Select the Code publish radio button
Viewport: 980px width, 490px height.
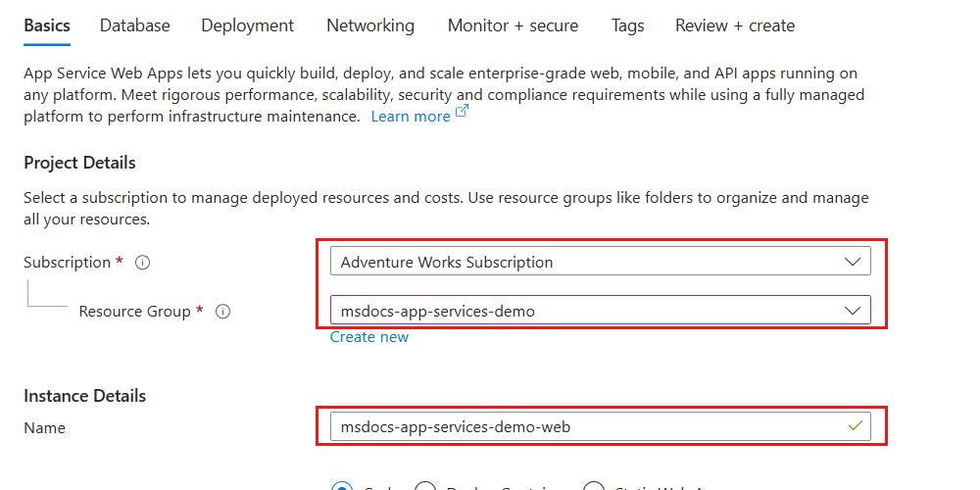point(341,486)
